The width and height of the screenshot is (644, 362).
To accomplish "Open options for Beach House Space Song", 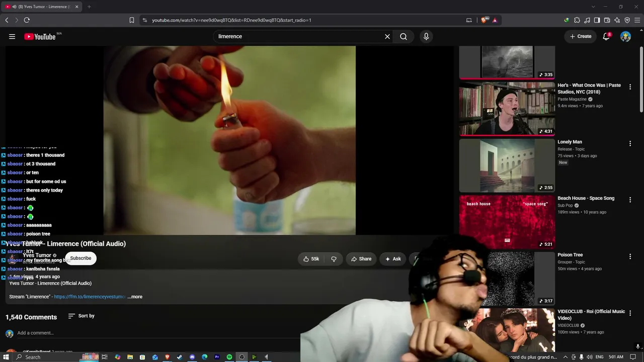I will (630, 200).
